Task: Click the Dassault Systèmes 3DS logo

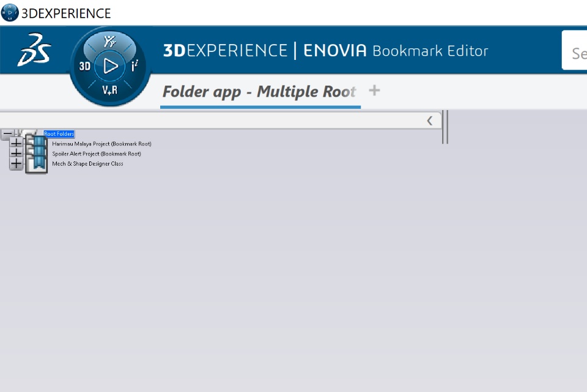Action: click(x=34, y=50)
